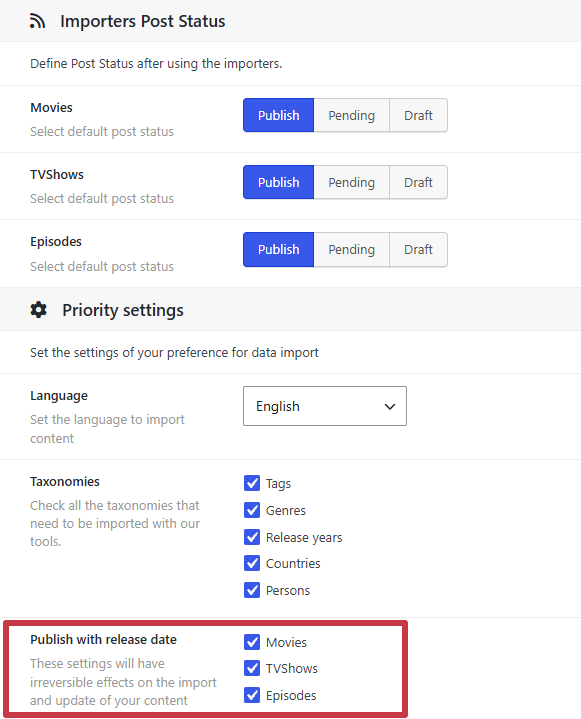Viewport: 581px width, 719px height.
Task: Click 'These settings will have irreversible effects' warning
Action: coord(123,682)
